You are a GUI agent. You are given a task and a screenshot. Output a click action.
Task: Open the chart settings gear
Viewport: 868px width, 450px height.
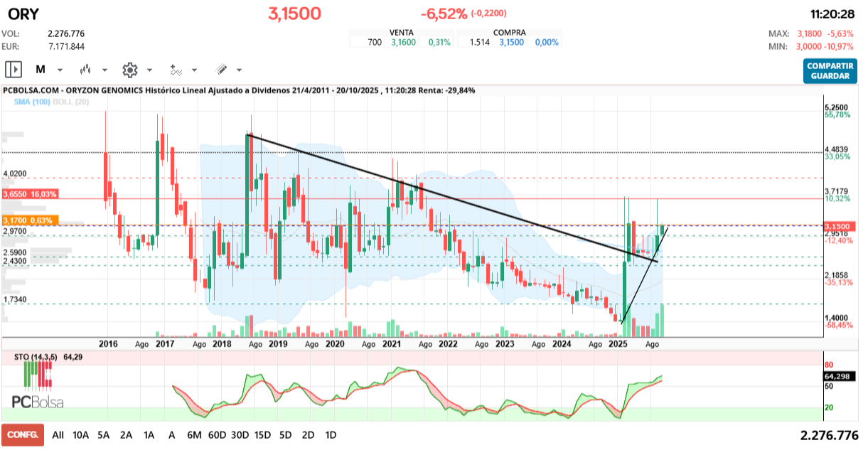129,70
